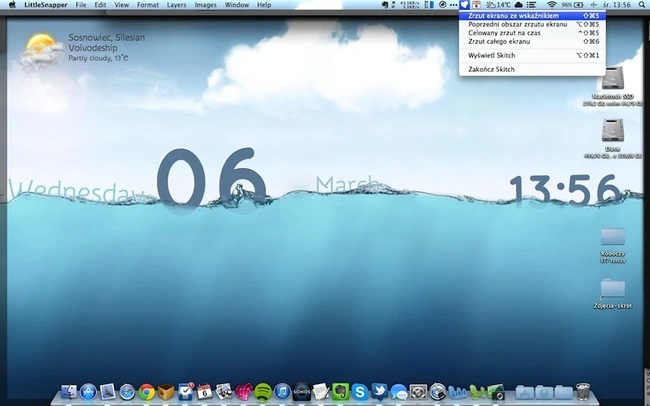
Task: Click the Skitch heart icon in menu bar
Action: pyautogui.click(x=465, y=5)
